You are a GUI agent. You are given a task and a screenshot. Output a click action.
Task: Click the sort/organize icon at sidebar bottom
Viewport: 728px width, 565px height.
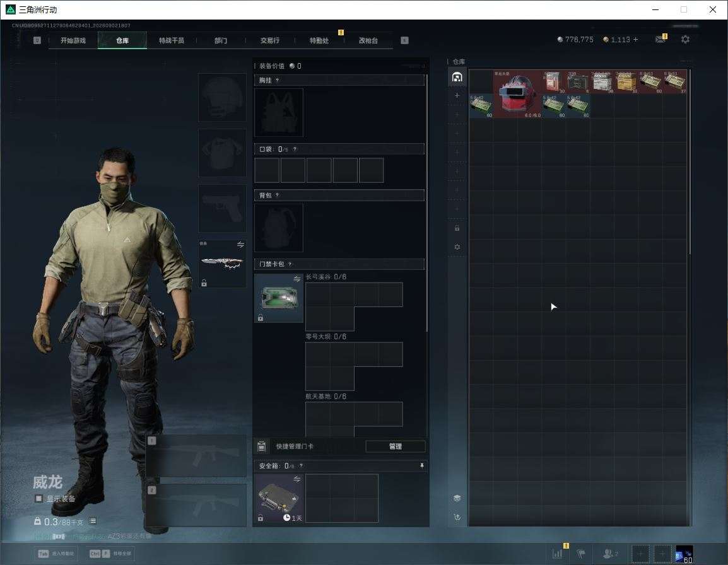coord(457,517)
